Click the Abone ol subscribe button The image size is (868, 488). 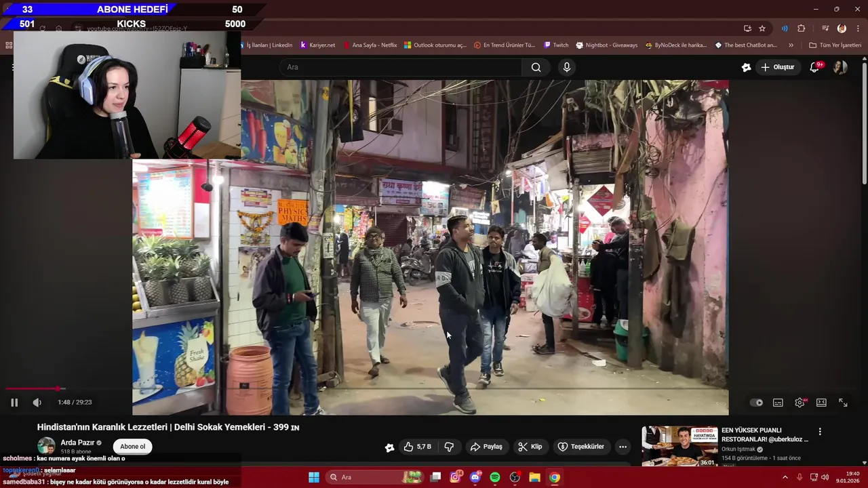(132, 447)
